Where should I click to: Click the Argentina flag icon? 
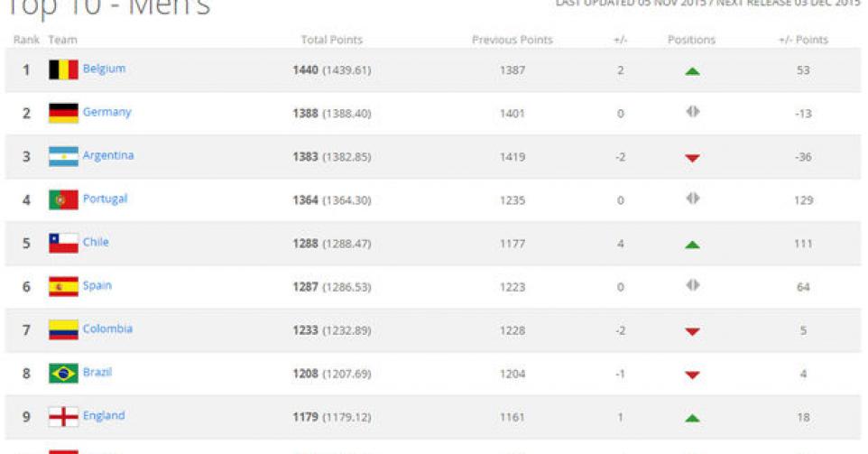click(x=63, y=157)
